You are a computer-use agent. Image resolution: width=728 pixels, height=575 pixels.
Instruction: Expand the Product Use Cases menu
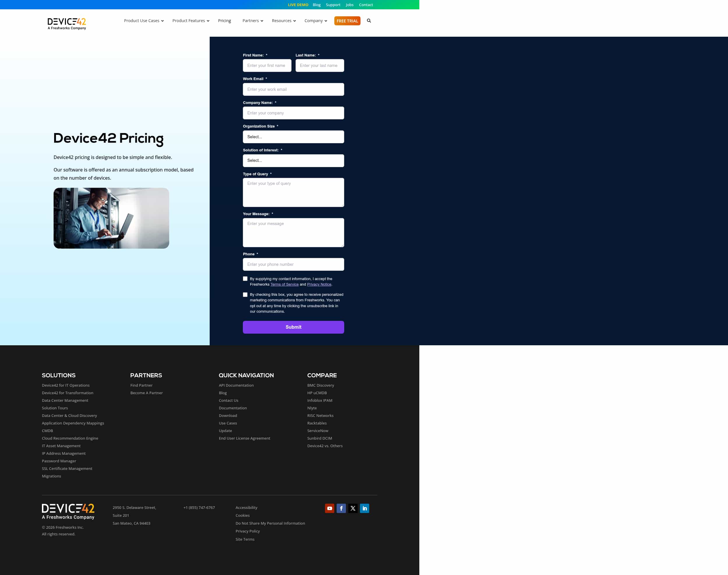click(x=144, y=21)
